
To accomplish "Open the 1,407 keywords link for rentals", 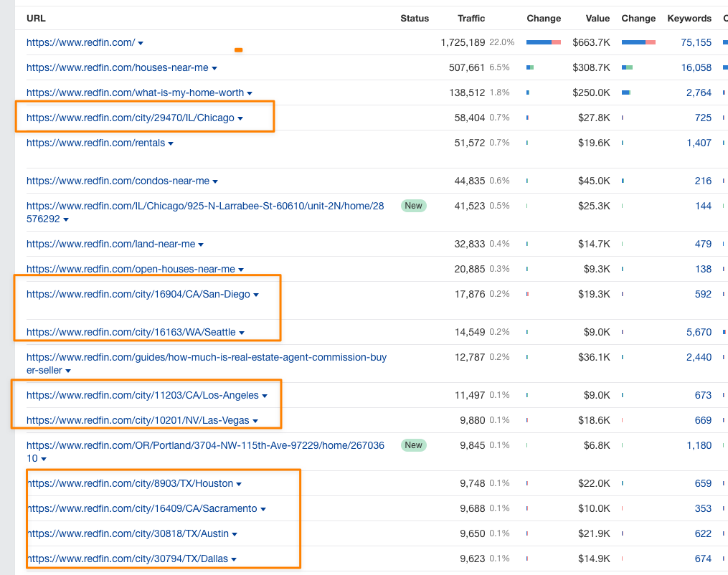I will [699, 143].
